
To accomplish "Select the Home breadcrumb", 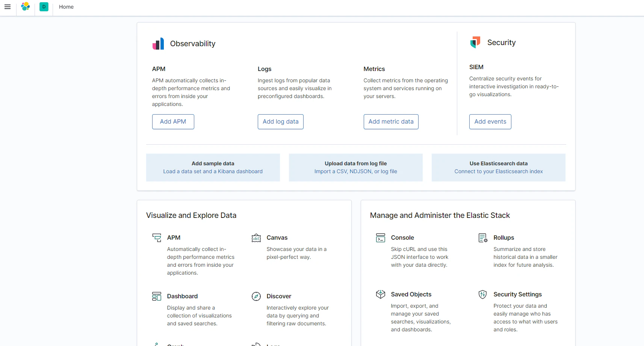I will click(x=66, y=7).
